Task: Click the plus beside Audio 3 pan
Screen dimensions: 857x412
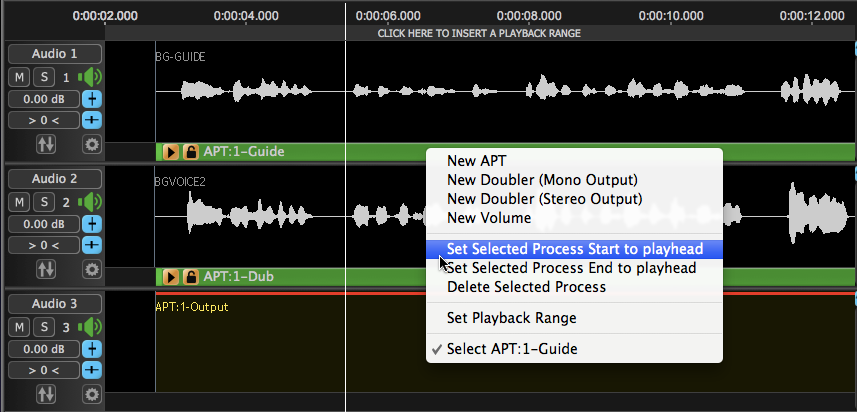Action: click(92, 369)
